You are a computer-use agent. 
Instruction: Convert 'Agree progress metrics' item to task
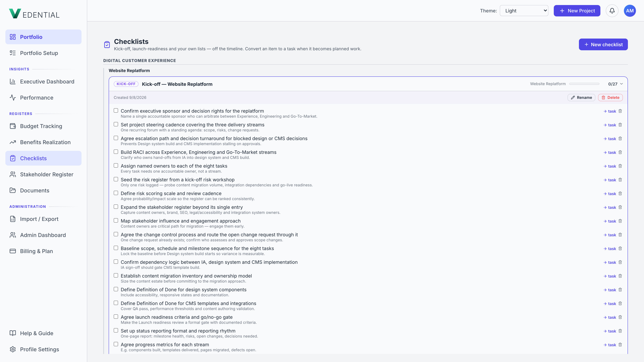point(609,345)
